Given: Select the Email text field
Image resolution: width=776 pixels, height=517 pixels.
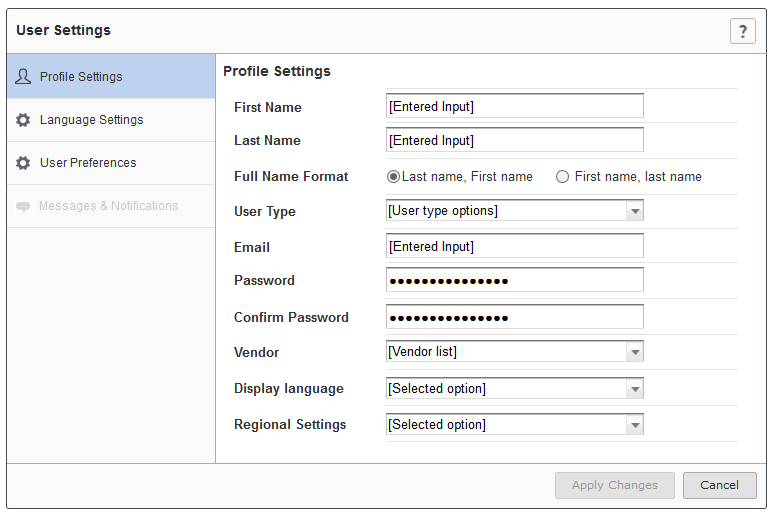Looking at the screenshot, I should (x=514, y=246).
